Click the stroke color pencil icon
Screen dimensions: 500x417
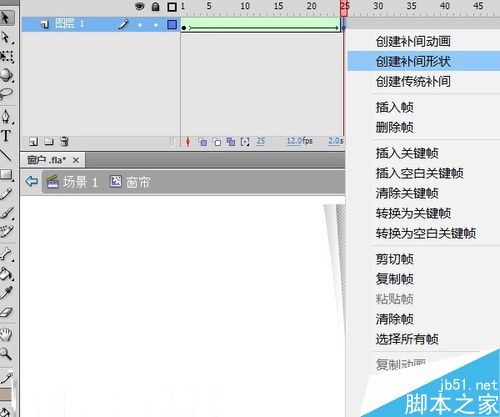(x=7, y=377)
